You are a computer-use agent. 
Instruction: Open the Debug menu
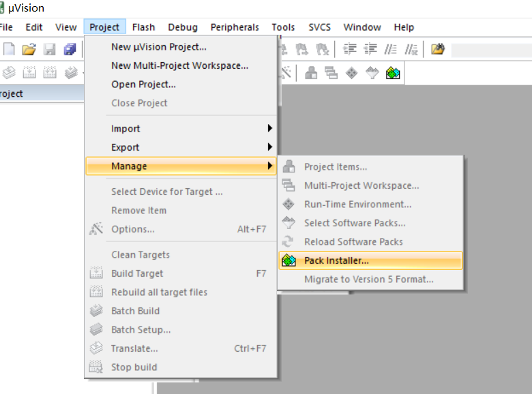click(183, 27)
